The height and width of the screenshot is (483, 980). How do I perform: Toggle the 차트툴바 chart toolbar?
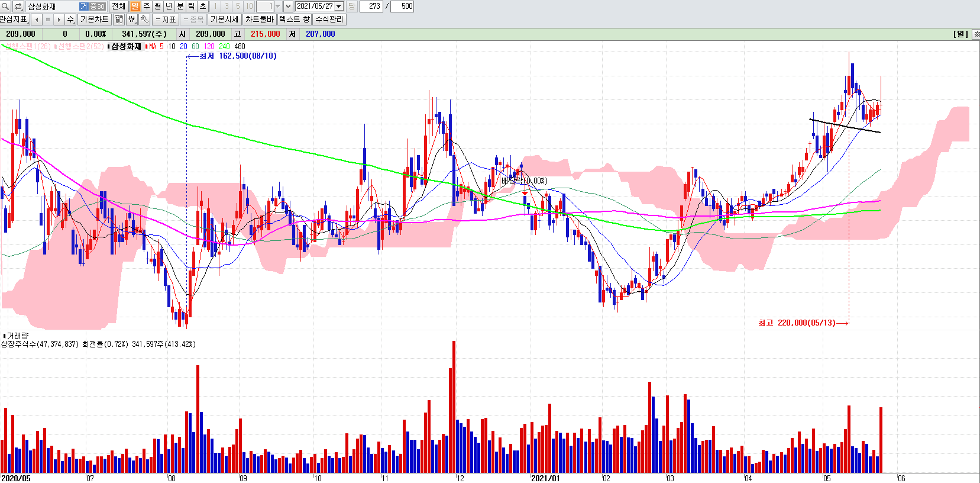coord(260,20)
